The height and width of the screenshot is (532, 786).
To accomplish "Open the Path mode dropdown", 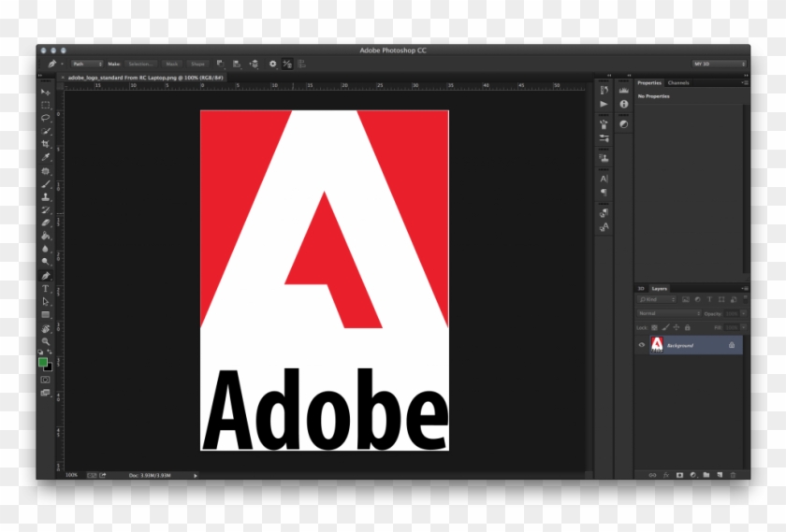I will coord(87,65).
